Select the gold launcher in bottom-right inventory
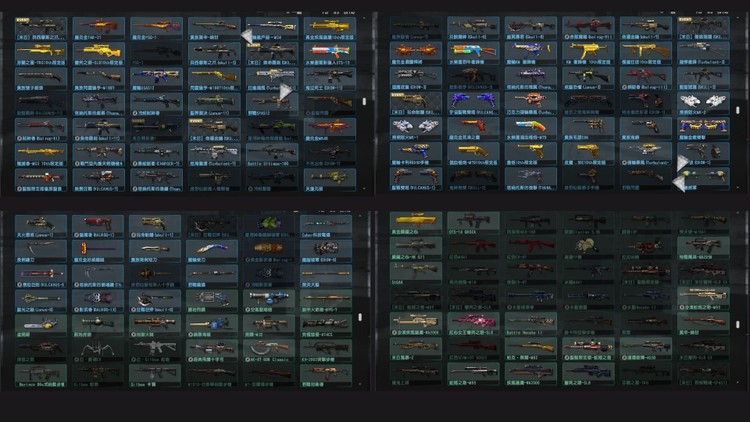 (416, 223)
